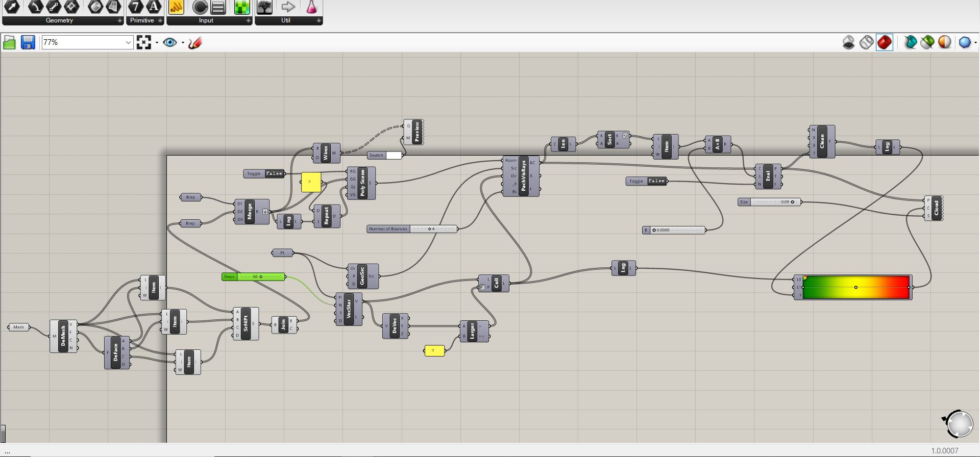Select the Curve parameter icon in Geometry

click(35, 7)
